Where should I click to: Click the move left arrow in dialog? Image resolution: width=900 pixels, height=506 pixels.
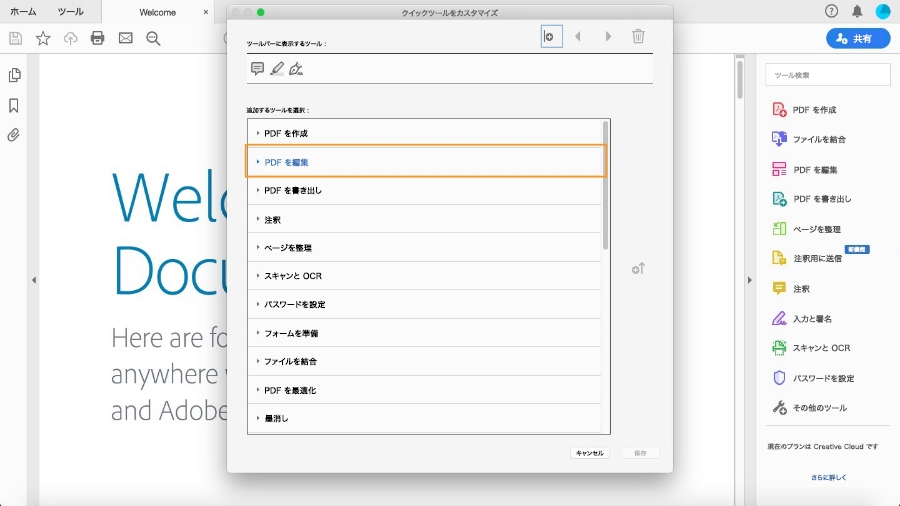(x=578, y=37)
